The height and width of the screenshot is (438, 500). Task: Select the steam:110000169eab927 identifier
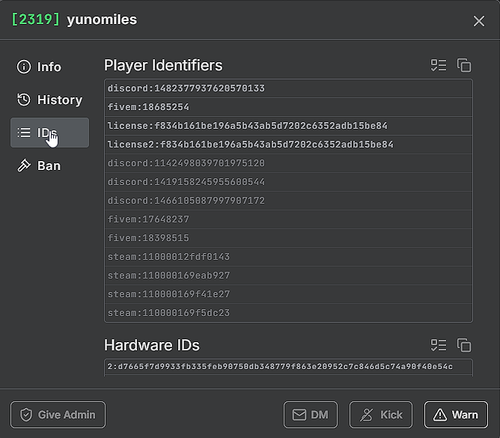pos(288,275)
